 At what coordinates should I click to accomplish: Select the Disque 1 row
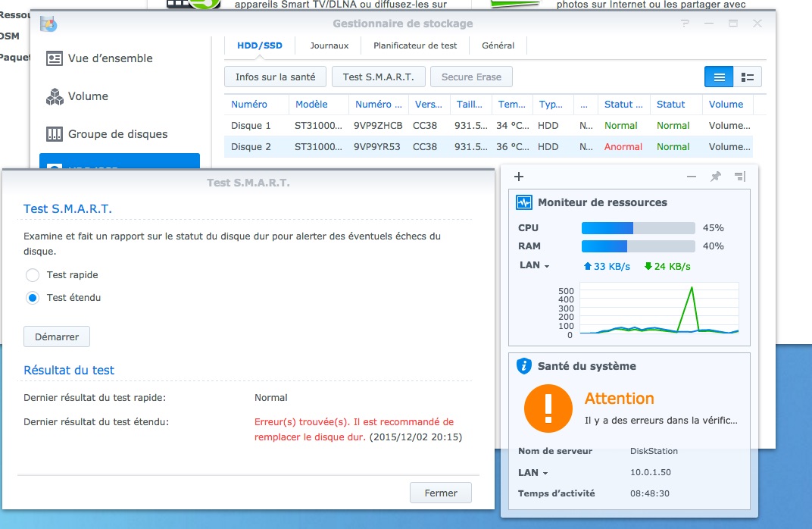489,125
